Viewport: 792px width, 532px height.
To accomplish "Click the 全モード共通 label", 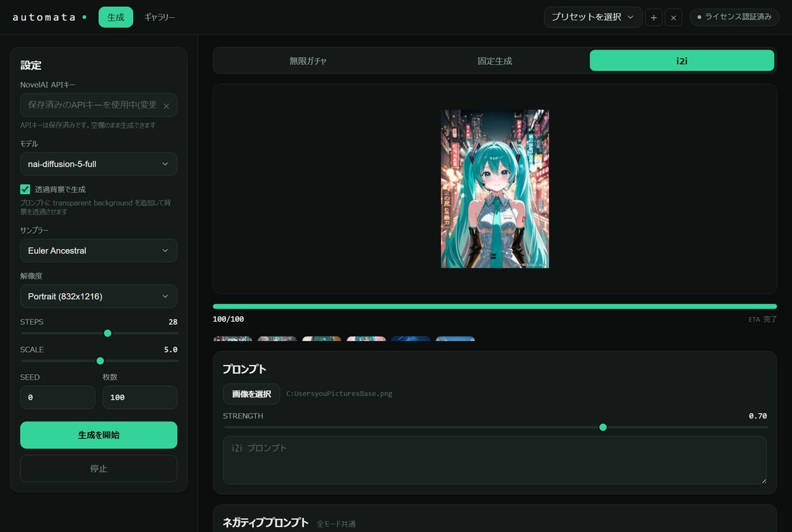I will (x=336, y=524).
